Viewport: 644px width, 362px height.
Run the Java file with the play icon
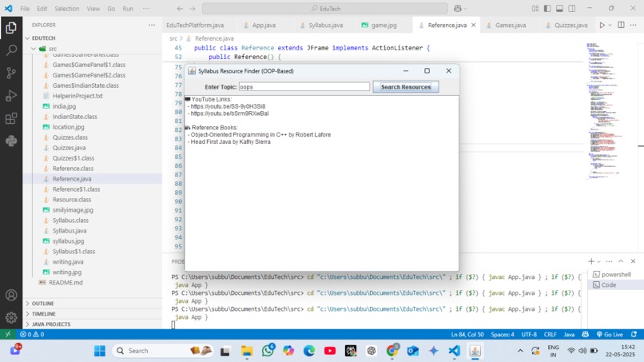[602, 25]
